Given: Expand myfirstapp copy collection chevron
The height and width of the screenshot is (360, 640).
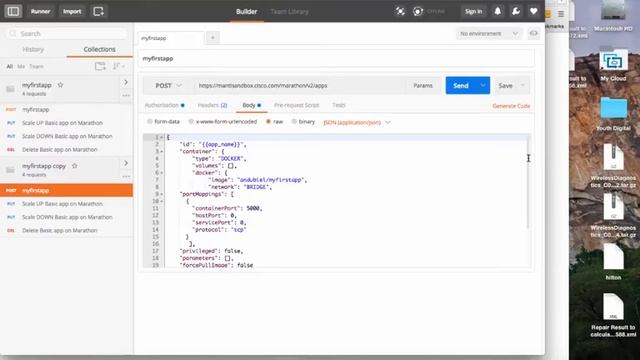Looking at the screenshot, I should [x=126, y=163].
